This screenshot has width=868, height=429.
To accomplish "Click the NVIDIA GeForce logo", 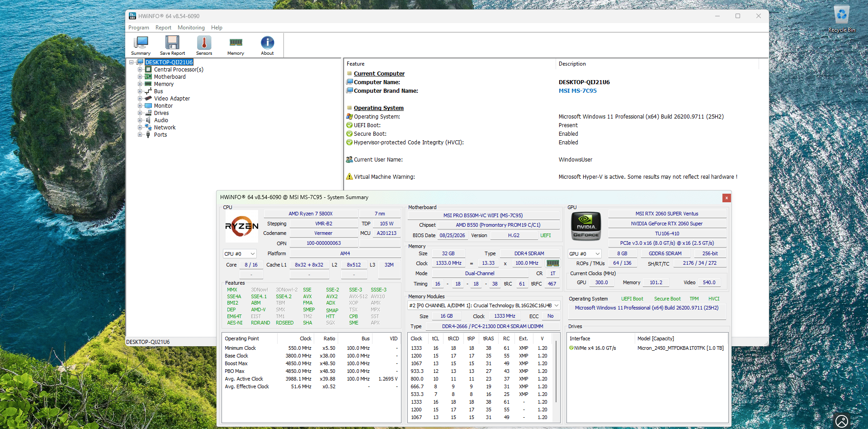I will [x=586, y=226].
